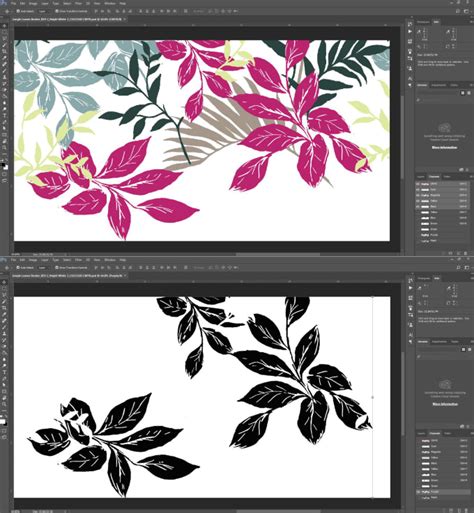Click vertical canvas scrollbar in bottom window
Screen dimensions: 474x513
tap(402, 393)
